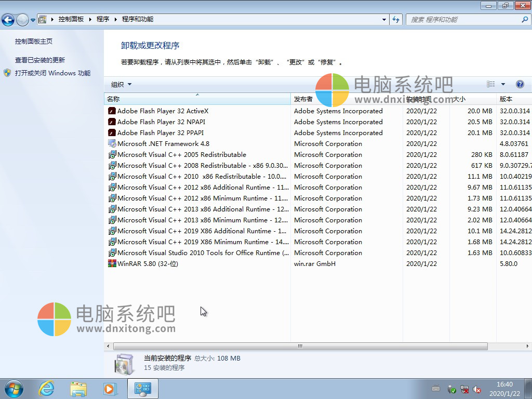This screenshot has width=532, height=399.
Task: Open 控制面板主页 link
Action: pos(34,41)
